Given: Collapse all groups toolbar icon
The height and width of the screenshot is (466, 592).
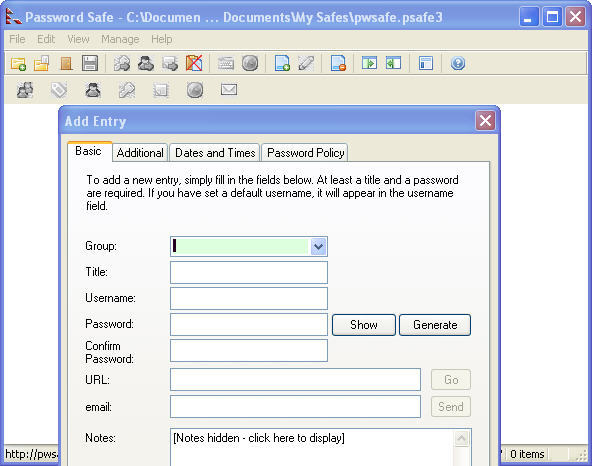Looking at the screenshot, I should click(x=393, y=63).
